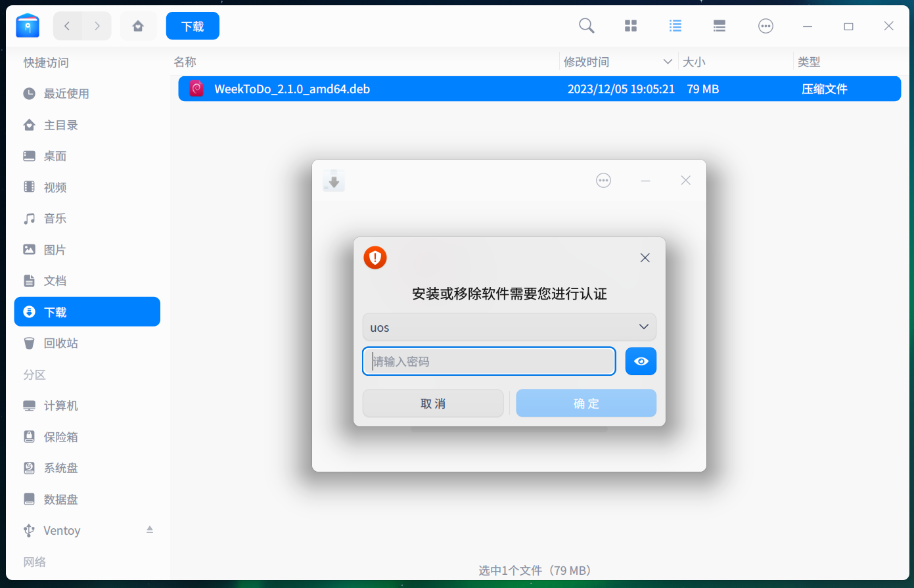Open 主目录 in the sidebar
Image resolution: width=914 pixels, height=588 pixels.
pos(87,125)
